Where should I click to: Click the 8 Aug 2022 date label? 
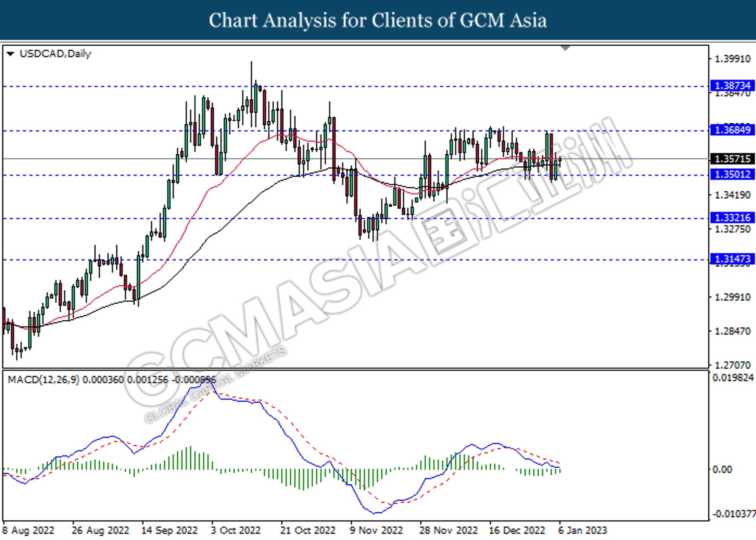pyautogui.click(x=29, y=530)
